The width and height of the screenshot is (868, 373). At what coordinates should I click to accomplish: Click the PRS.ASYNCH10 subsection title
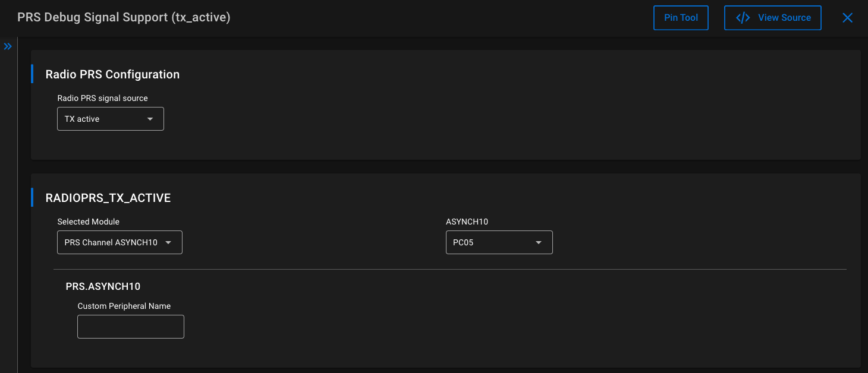103,286
